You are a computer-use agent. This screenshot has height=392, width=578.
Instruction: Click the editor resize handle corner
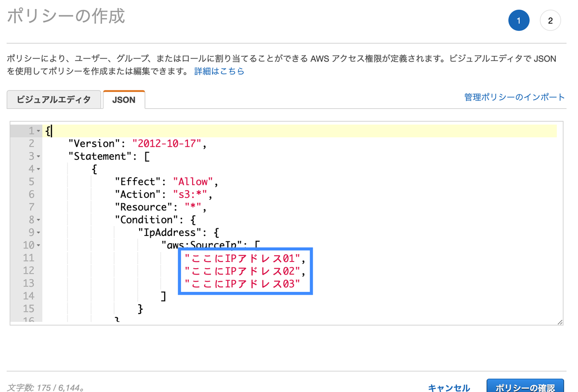(x=560, y=322)
